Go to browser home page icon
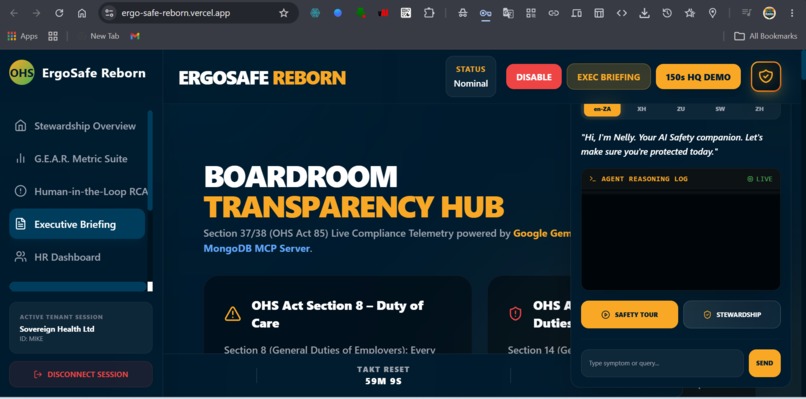 tap(82, 13)
